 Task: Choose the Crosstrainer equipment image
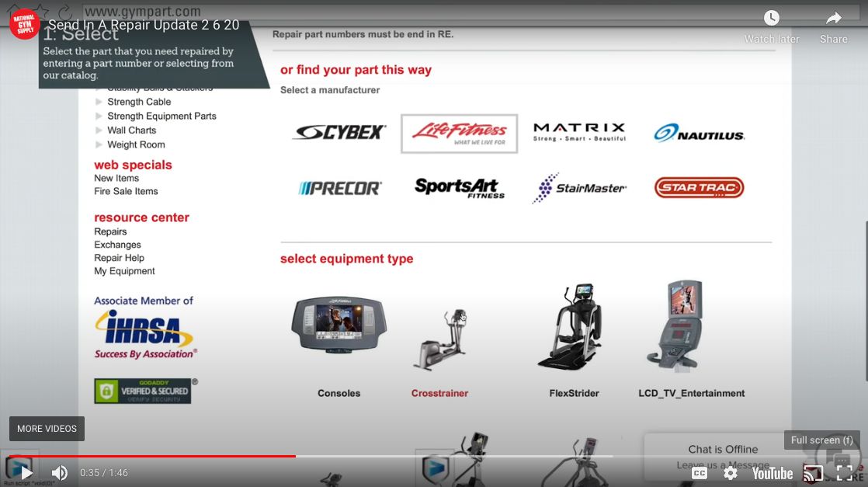pos(441,339)
